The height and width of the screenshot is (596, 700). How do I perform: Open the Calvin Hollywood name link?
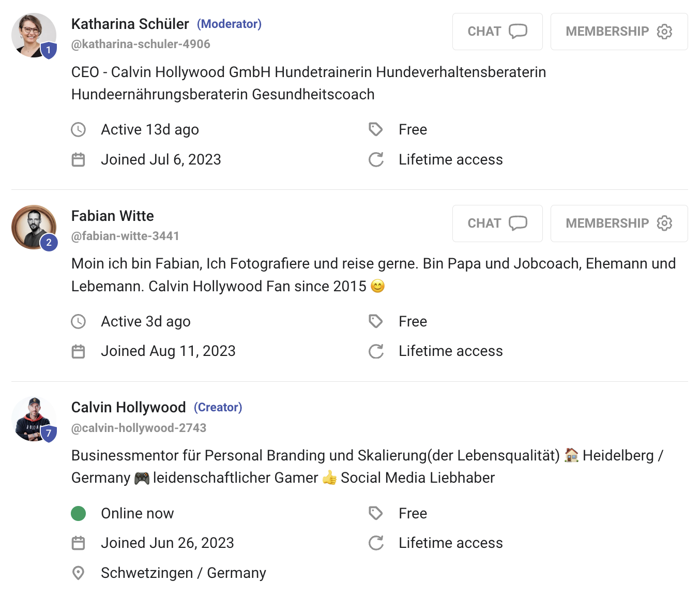(x=128, y=408)
